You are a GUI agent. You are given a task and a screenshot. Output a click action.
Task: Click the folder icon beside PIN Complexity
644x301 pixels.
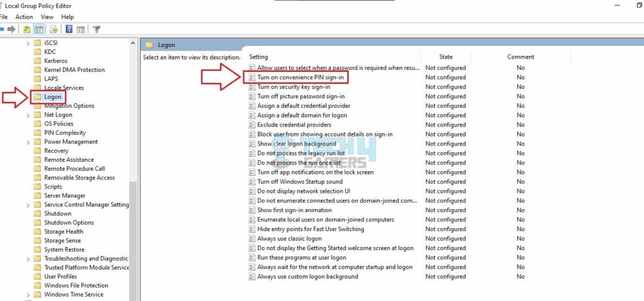point(37,133)
